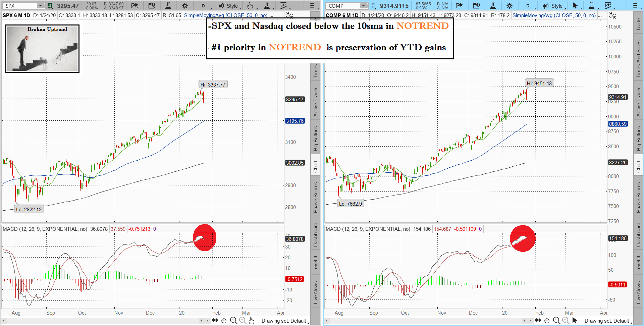Viewport: 644px width, 326px height.
Task: Click the SimpleMovingAvg study link on SPX chart
Action: (226, 15)
